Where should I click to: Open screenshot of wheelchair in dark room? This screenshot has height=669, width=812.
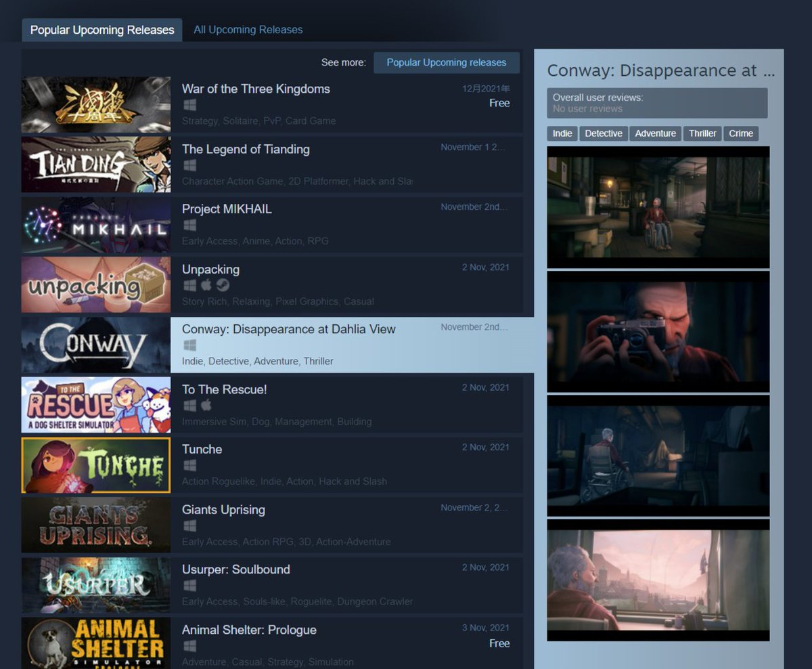pyautogui.click(x=658, y=456)
